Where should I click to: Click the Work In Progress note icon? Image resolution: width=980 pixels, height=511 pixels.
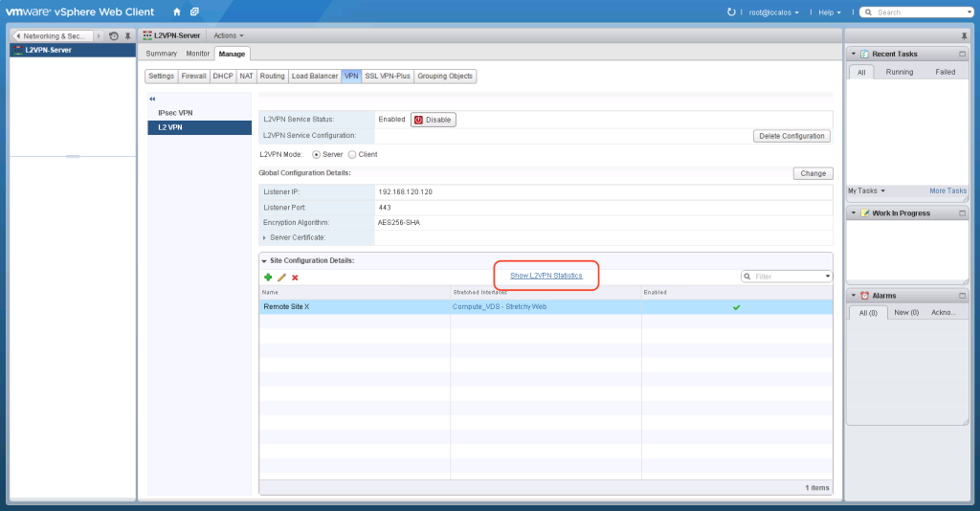(865, 213)
